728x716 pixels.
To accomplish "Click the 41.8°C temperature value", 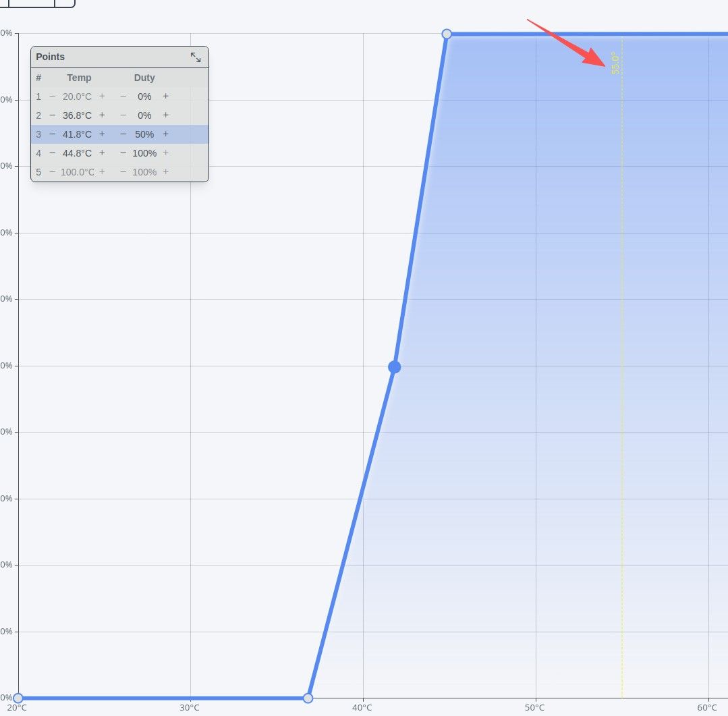I will pos(77,134).
